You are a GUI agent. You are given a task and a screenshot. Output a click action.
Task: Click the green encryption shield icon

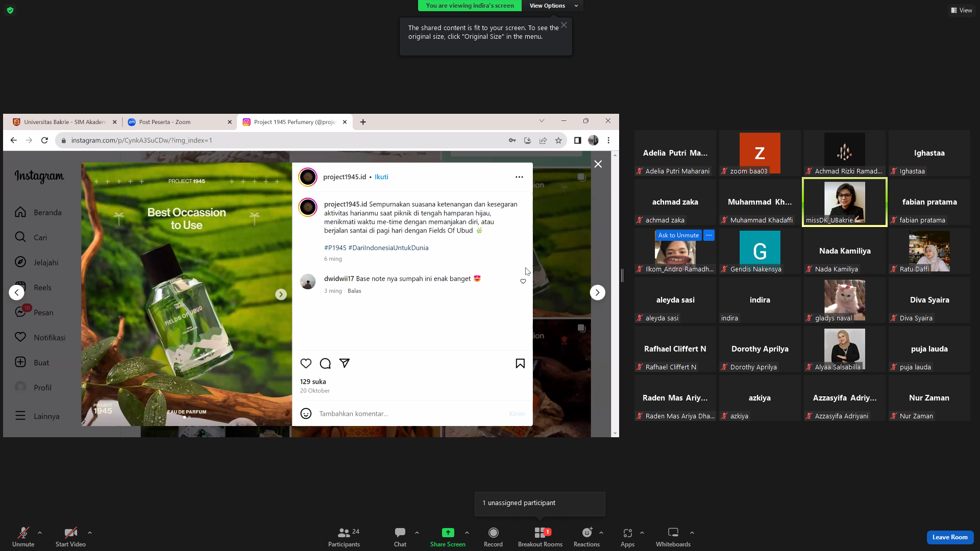(10, 10)
